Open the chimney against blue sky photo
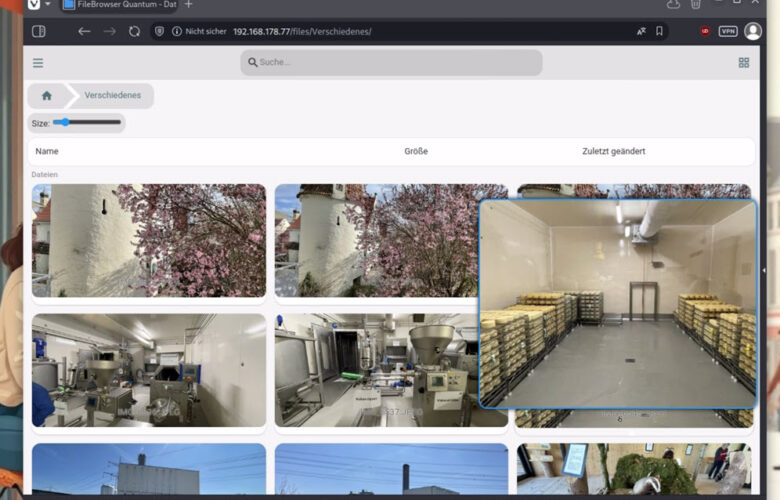 [391, 469]
